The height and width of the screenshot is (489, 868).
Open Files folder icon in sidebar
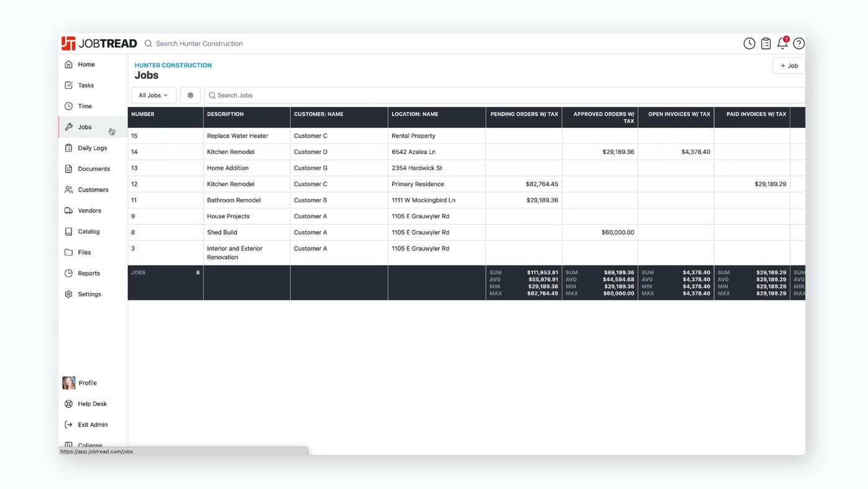[68, 253]
